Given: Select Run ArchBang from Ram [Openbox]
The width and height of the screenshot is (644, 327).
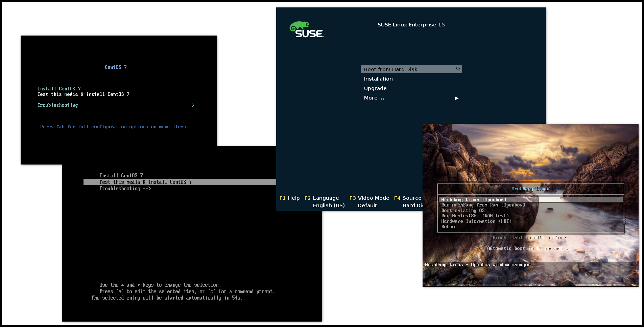Looking at the screenshot, I should coord(483,205).
